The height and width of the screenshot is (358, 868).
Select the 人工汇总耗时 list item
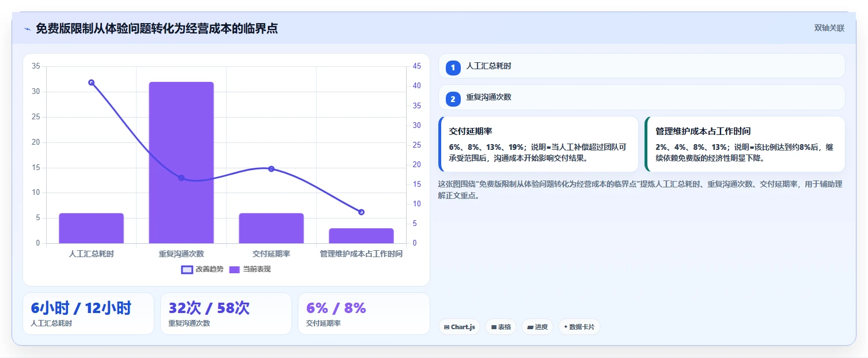(x=642, y=66)
